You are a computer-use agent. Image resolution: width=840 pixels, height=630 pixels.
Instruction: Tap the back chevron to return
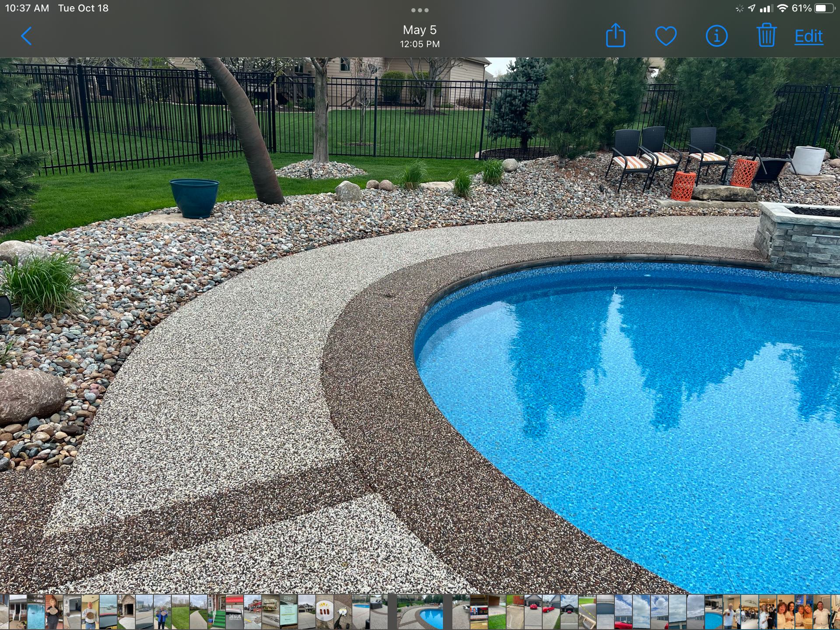click(26, 36)
